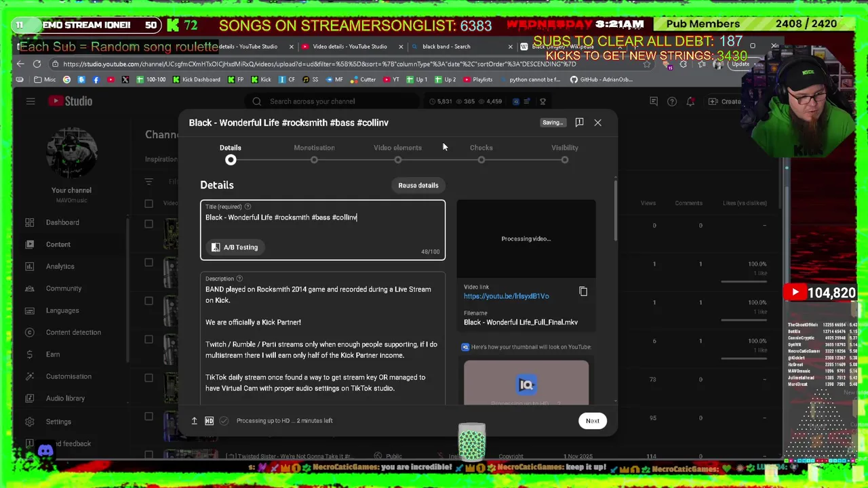Open the help question-mark icon in Studio header

672,102
